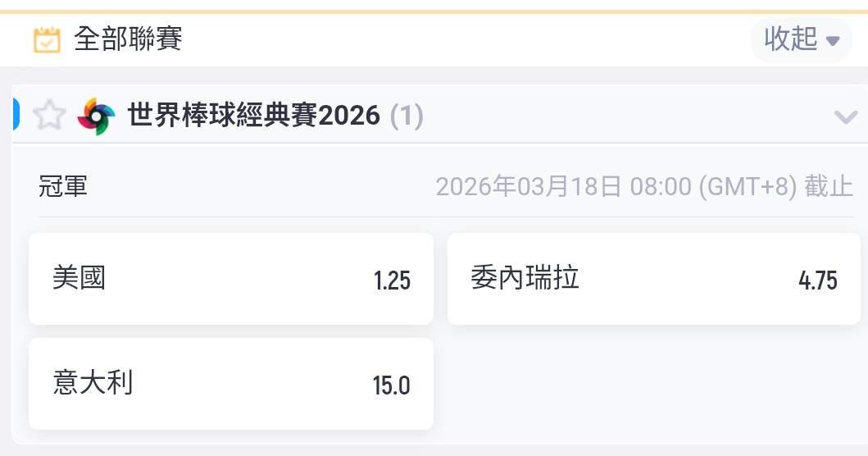Click the 截止 cutoff label
The width and height of the screenshot is (868, 456).
pos(829,187)
